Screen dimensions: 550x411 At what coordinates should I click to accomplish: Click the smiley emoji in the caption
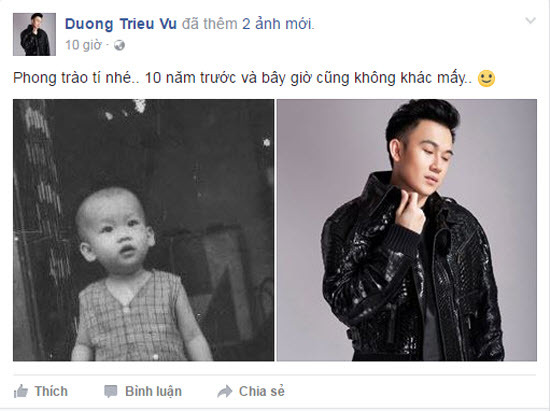pyautogui.click(x=486, y=78)
